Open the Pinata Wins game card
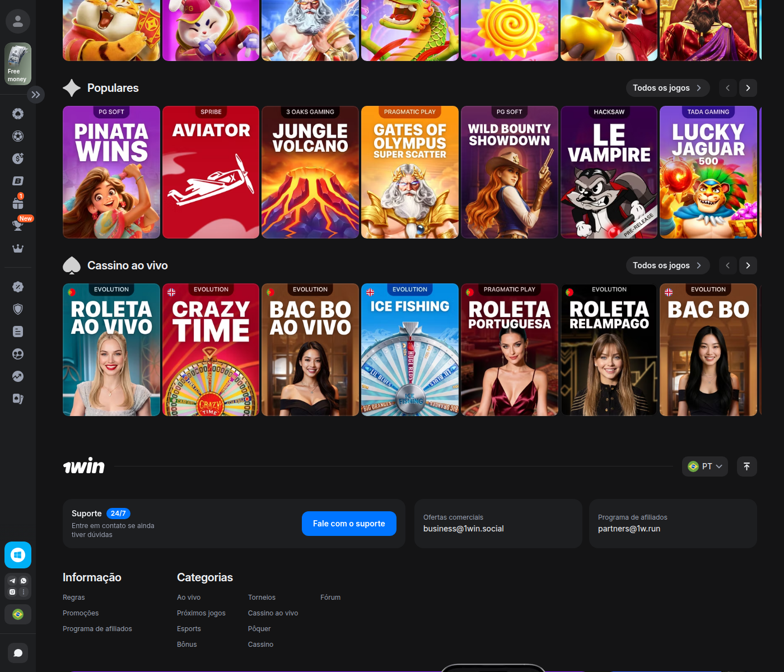 [111, 172]
